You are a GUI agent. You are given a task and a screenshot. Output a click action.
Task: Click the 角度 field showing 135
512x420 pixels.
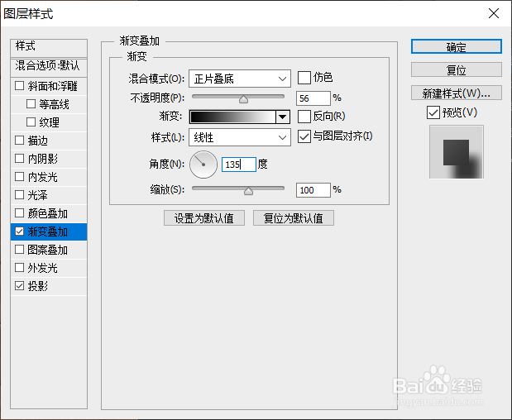[x=239, y=165]
